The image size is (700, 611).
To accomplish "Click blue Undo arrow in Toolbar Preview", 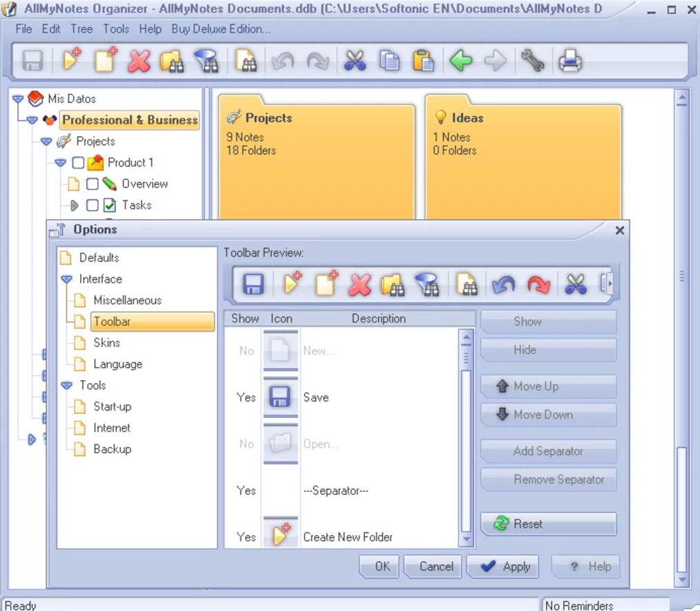I will pos(504,285).
